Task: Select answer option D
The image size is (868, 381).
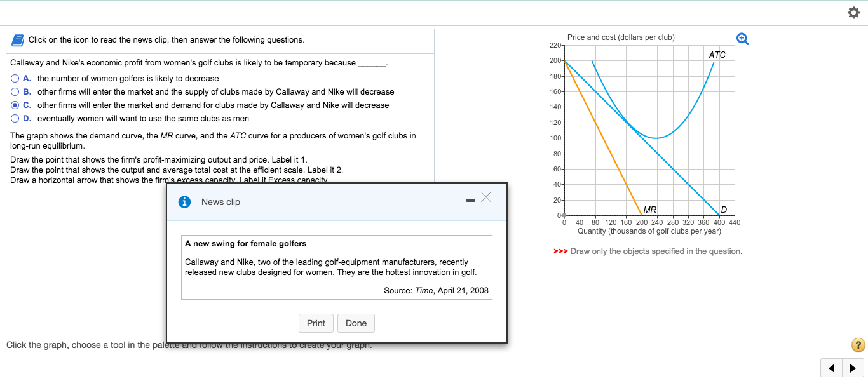Action: pos(15,119)
